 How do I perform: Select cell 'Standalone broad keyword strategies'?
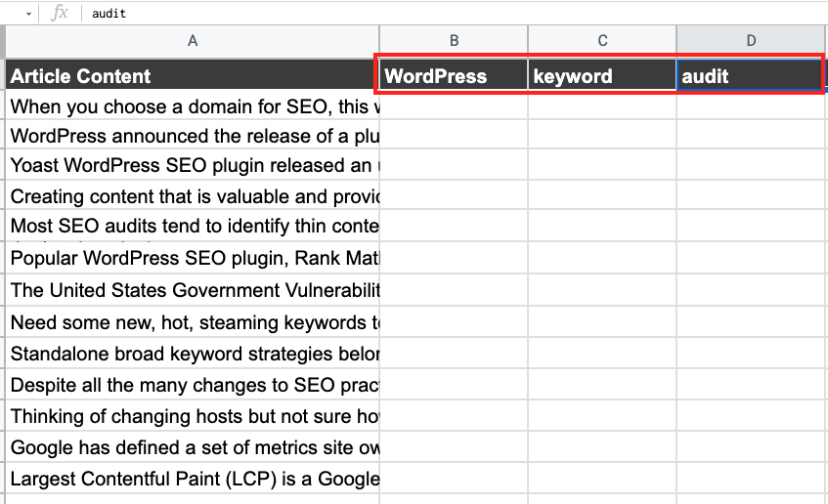(193, 353)
